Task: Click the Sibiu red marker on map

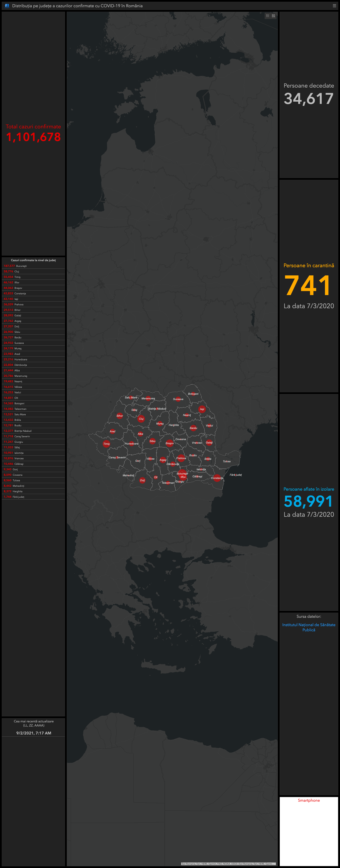Action: click(152, 441)
